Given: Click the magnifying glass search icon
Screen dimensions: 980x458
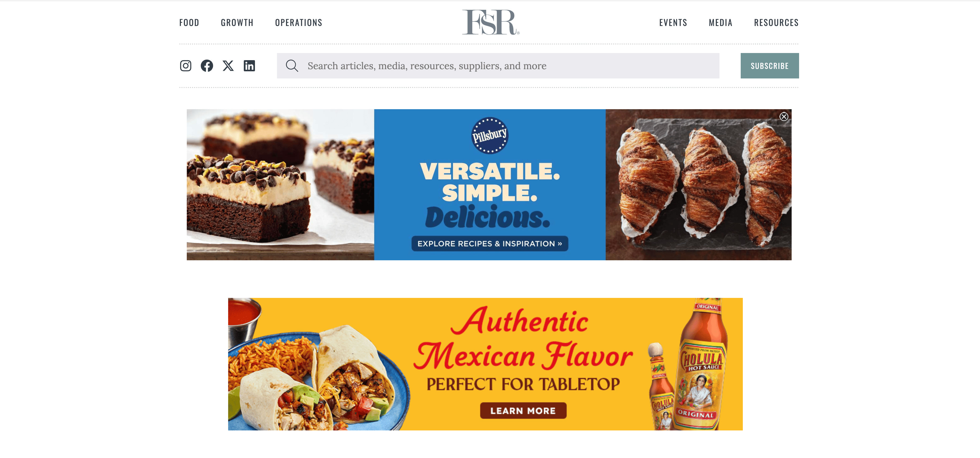Looking at the screenshot, I should 292,66.
